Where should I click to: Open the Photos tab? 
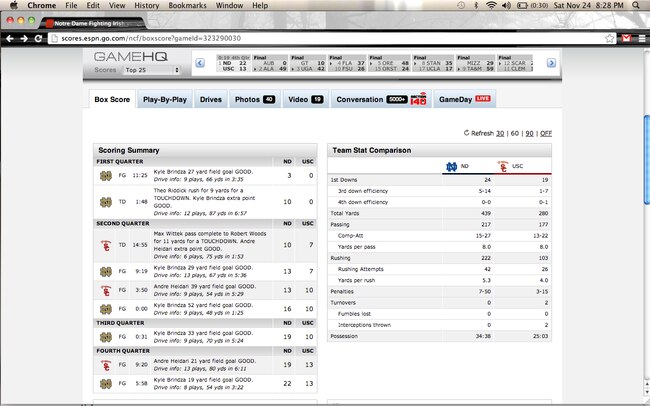(255, 100)
